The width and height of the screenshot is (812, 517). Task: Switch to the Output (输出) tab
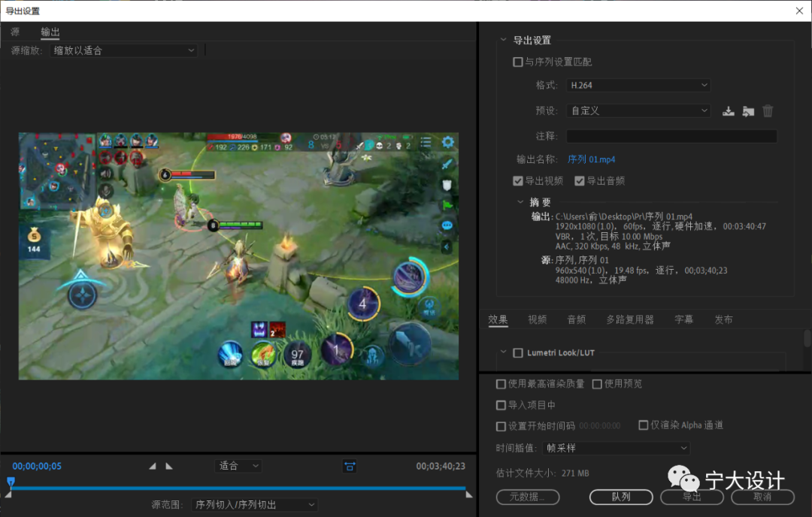click(x=50, y=32)
